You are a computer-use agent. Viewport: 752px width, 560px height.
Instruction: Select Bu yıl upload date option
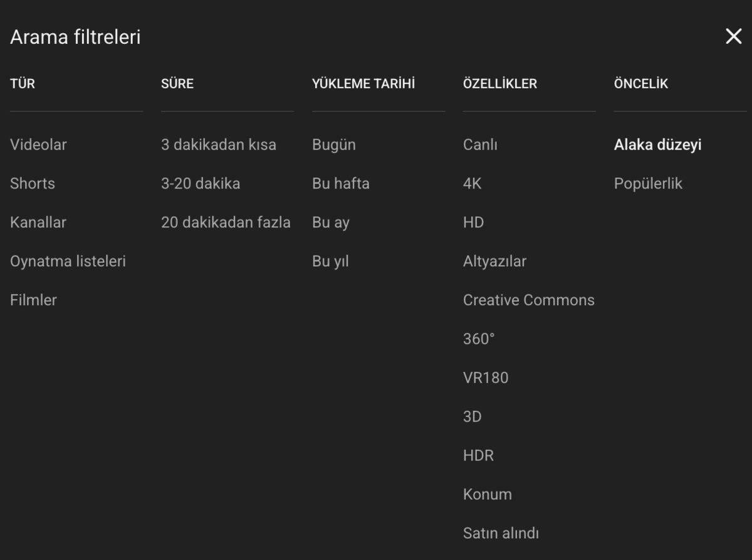pyautogui.click(x=330, y=261)
